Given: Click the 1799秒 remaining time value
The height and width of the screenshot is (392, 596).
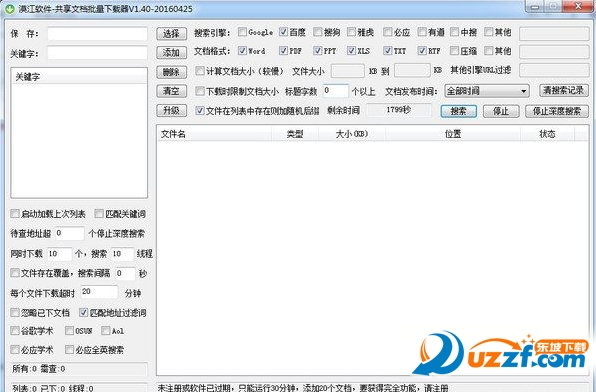Looking at the screenshot, I should [399, 110].
